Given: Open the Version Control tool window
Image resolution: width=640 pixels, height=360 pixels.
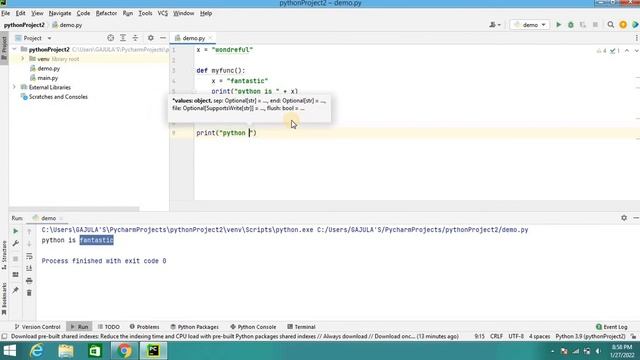Looking at the screenshot, I should [38, 327].
